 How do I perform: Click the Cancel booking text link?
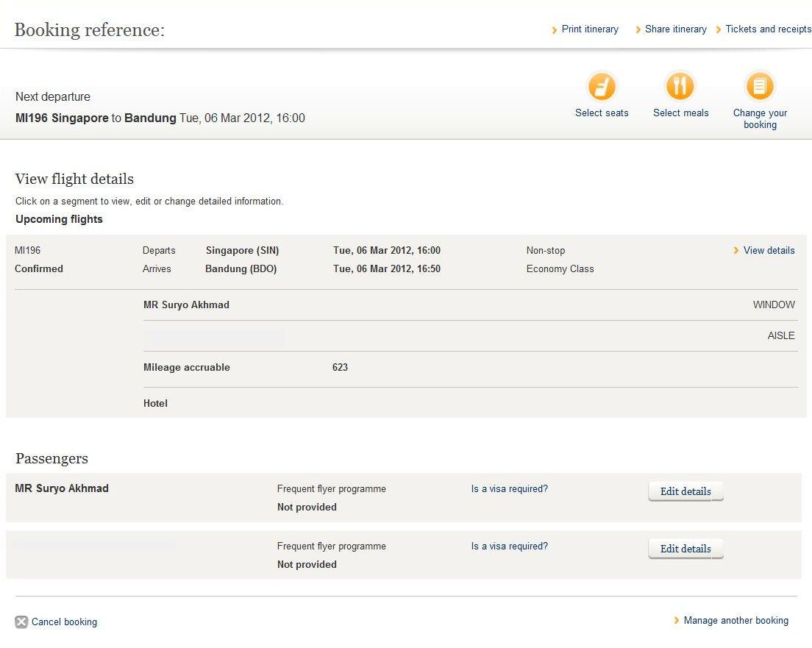[x=64, y=622]
